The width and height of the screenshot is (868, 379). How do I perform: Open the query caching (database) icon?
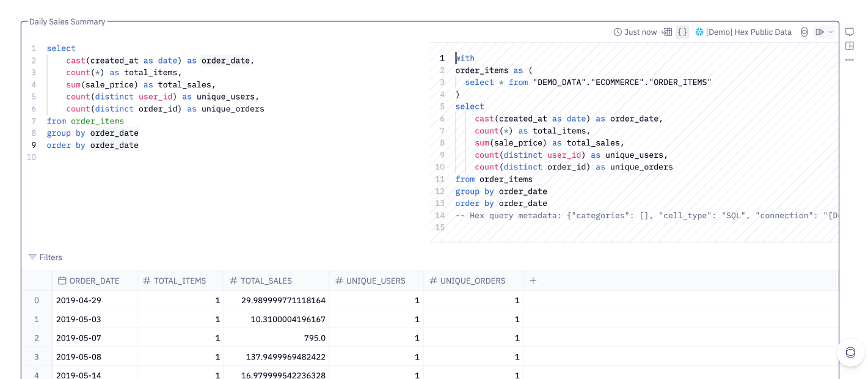point(804,32)
